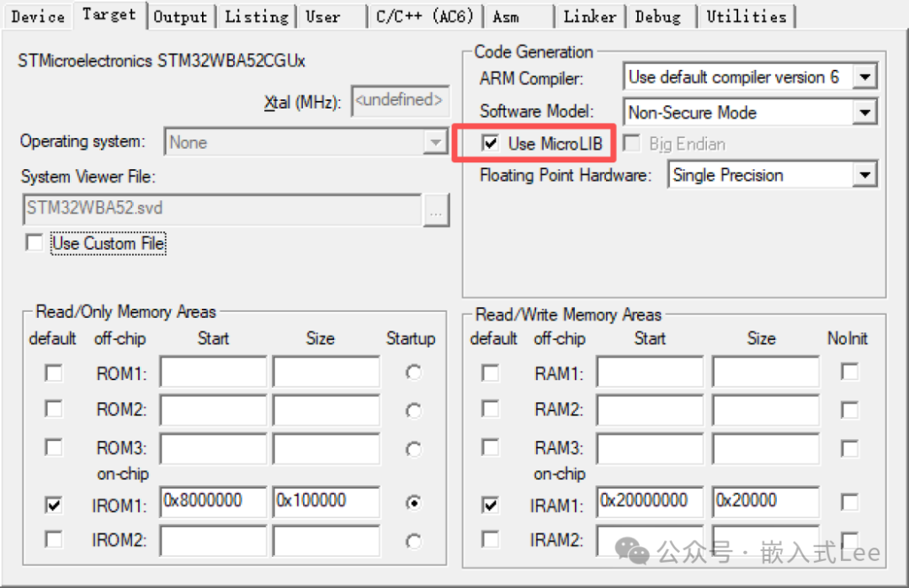
Task: Click the System Viewer File browse button
Action: (436, 209)
